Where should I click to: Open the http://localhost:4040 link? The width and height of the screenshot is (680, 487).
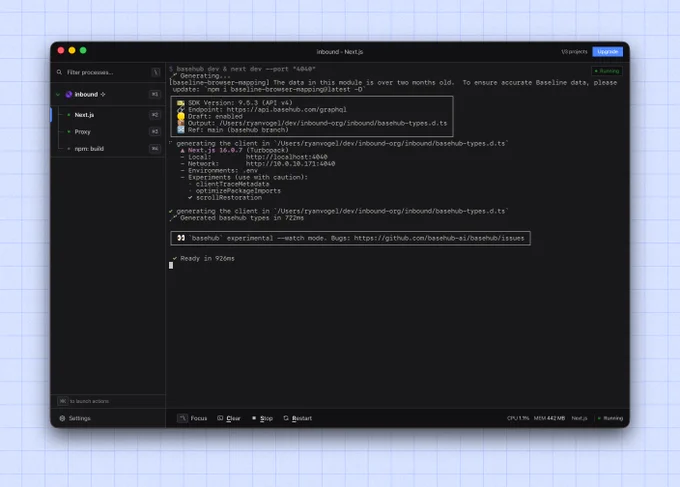[287, 157]
